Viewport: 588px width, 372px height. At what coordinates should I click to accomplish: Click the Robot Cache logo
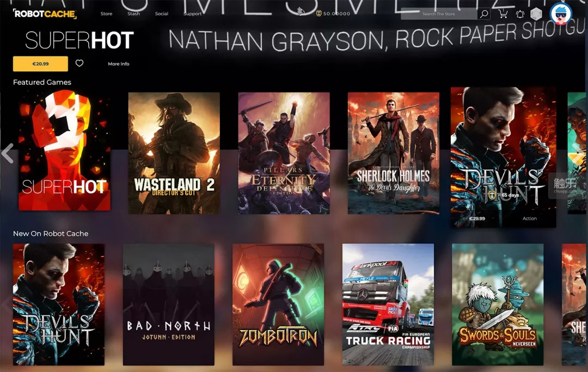coord(45,14)
